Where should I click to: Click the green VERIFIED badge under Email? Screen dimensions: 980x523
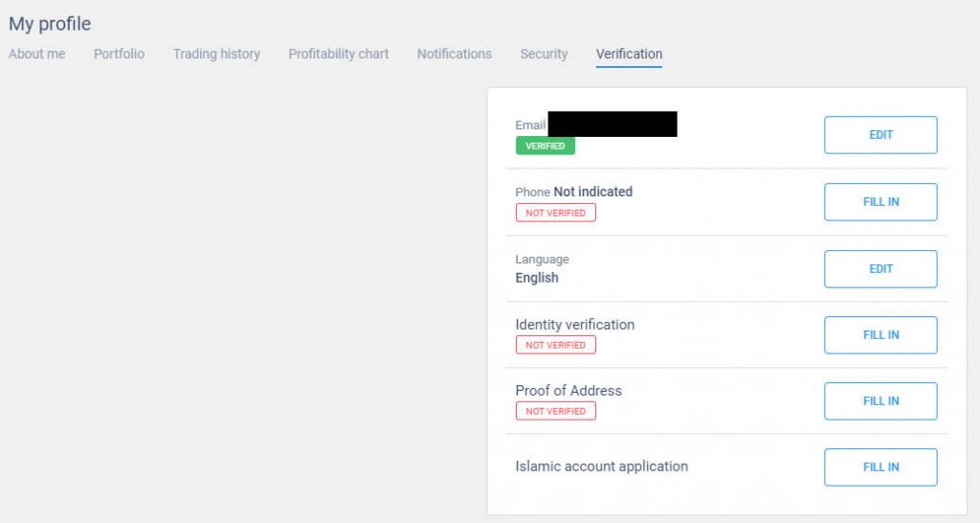coord(545,147)
